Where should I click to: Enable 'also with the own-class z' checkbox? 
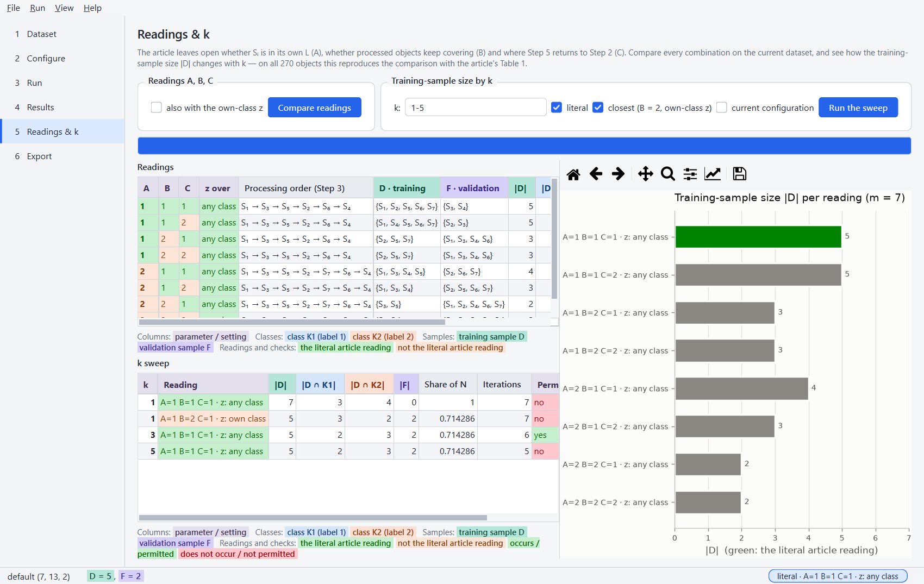click(157, 108)
